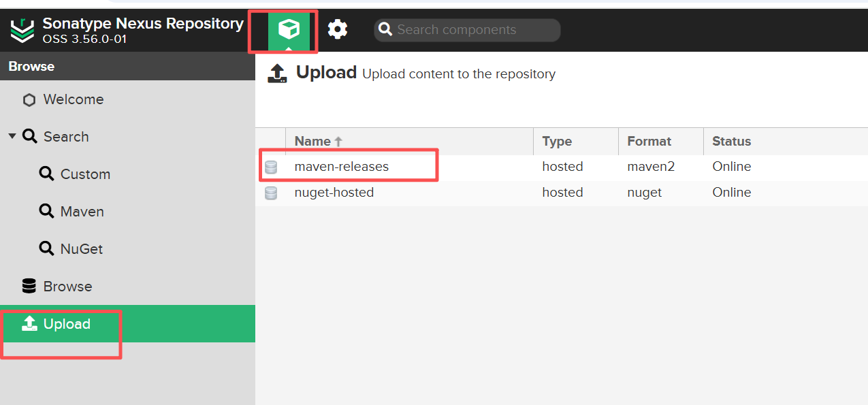This screenshot has width=868, height=405.
Task: Sort by the Format column header
Action: (x=661, y=141)
